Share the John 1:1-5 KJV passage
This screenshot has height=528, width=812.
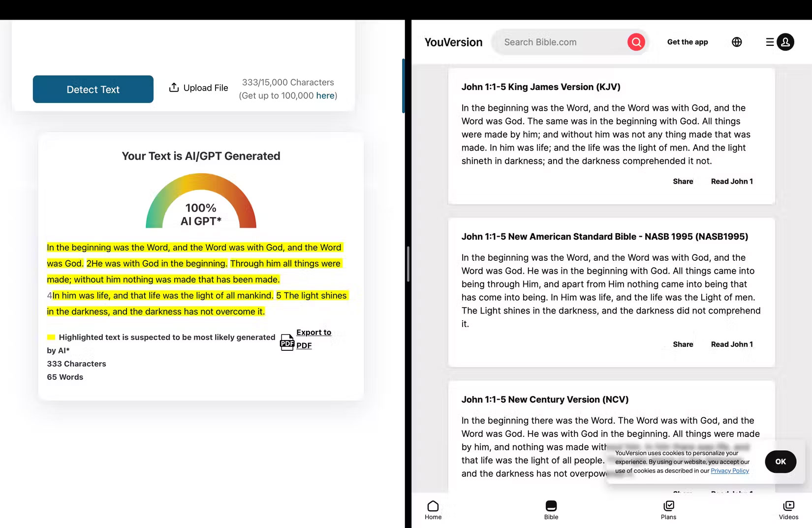click(x=683, y=181)
